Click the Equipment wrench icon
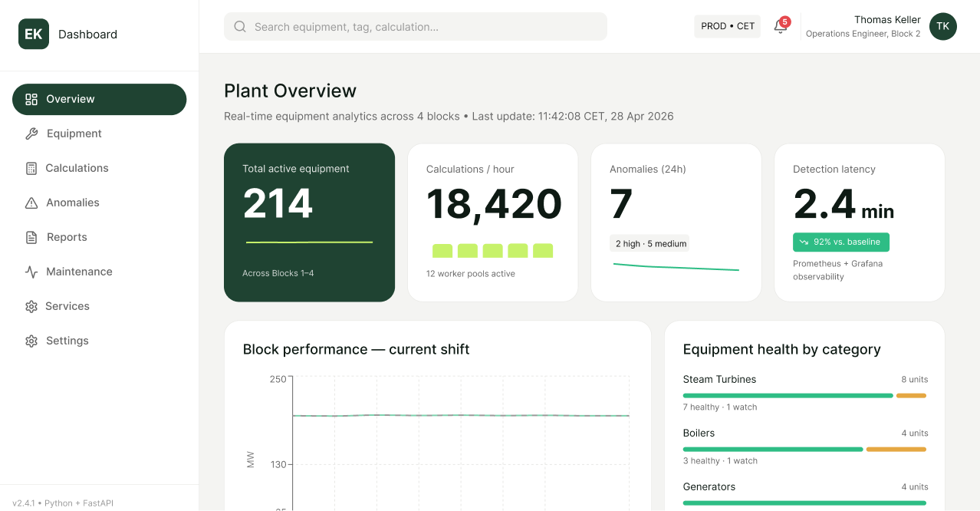 click(31, 134)
